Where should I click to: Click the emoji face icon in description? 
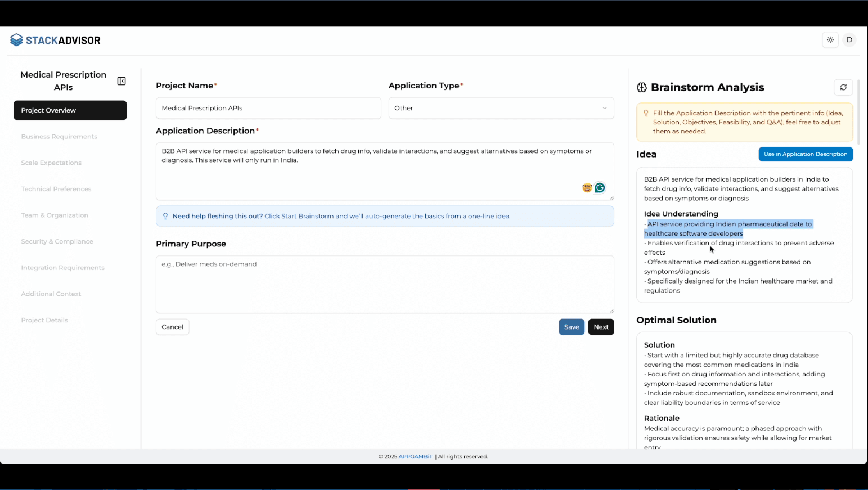(587, 188)
